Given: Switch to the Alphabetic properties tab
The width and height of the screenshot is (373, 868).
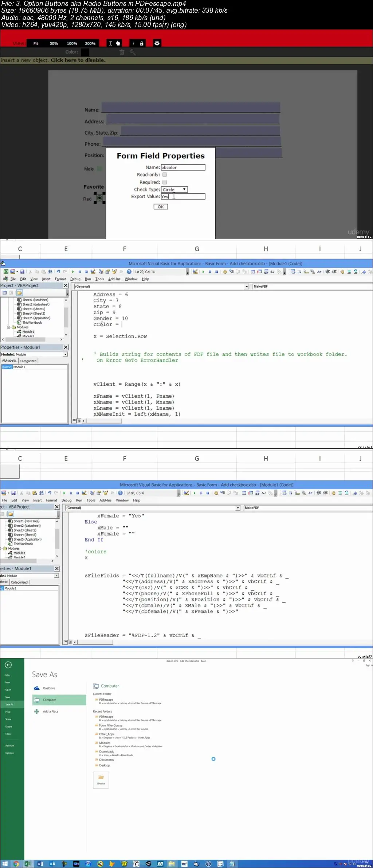Looking at the screenshot, I should [x=9, y=361].
